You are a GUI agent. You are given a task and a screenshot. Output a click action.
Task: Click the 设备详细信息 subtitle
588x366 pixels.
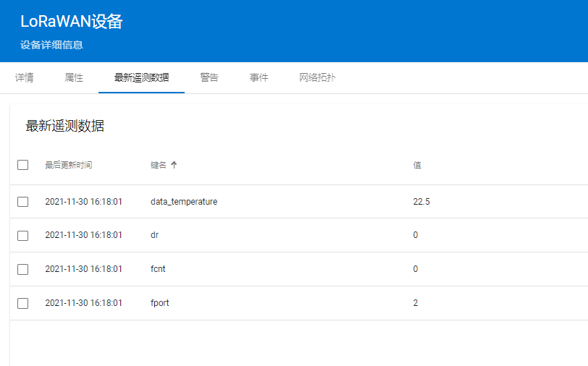(x=51, y=45)
